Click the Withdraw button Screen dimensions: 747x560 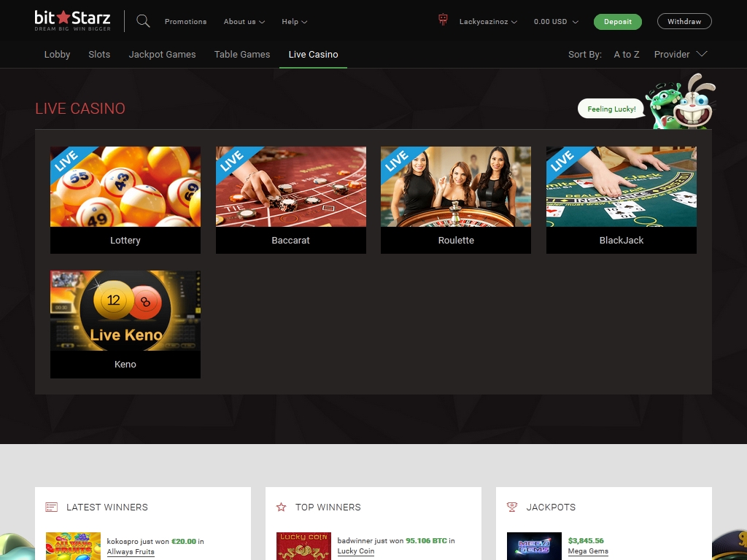(x=684, y=22)
